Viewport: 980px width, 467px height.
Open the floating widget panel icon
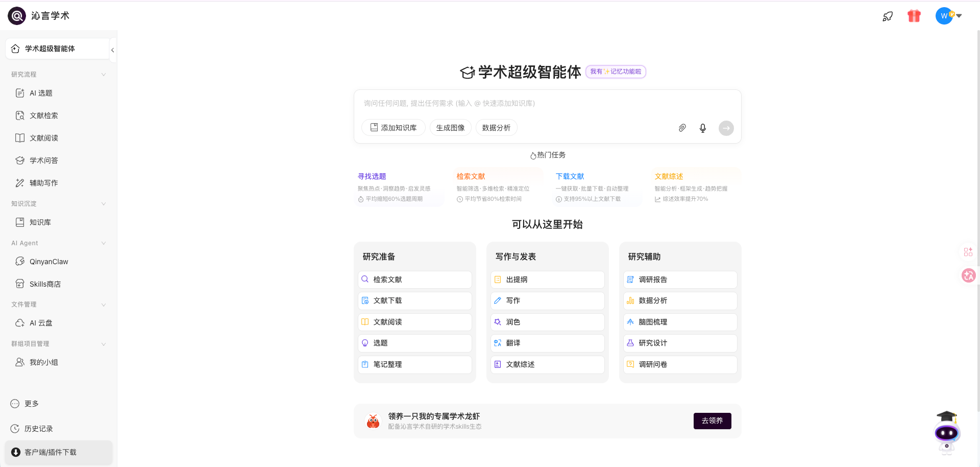point(968,251)
